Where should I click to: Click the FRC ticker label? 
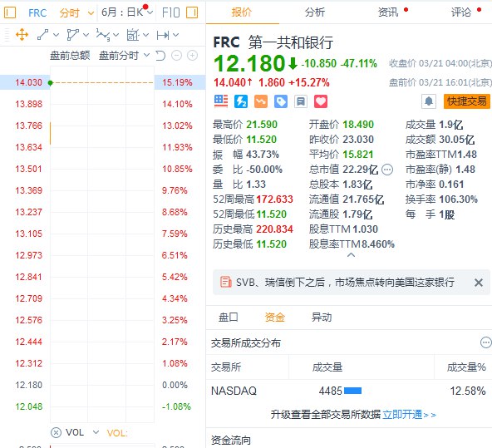(x=37, y=12)
